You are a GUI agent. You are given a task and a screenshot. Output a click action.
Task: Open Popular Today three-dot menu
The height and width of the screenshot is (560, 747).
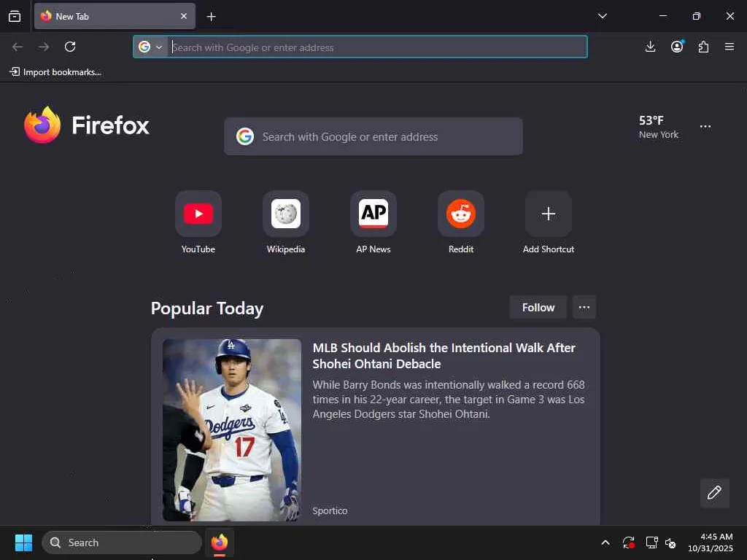tap(584, 308)
